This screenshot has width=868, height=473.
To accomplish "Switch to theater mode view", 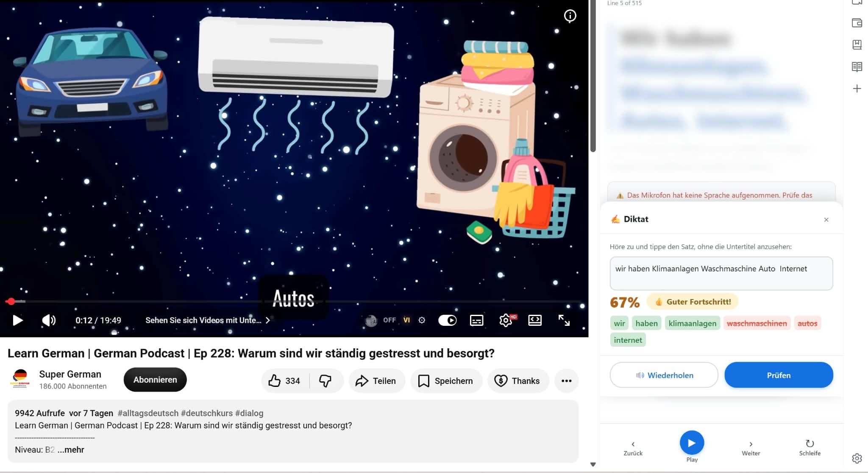I will click(535, 320).
